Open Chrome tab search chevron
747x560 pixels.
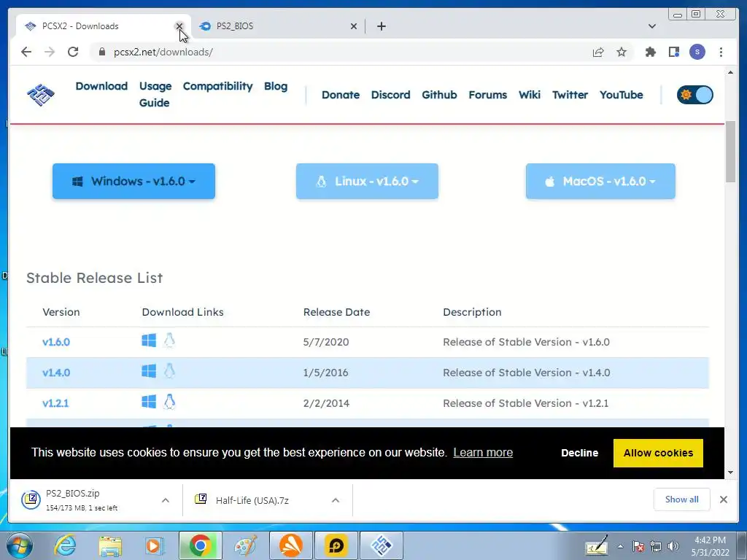pyautogui.click(x=651, y=26)
